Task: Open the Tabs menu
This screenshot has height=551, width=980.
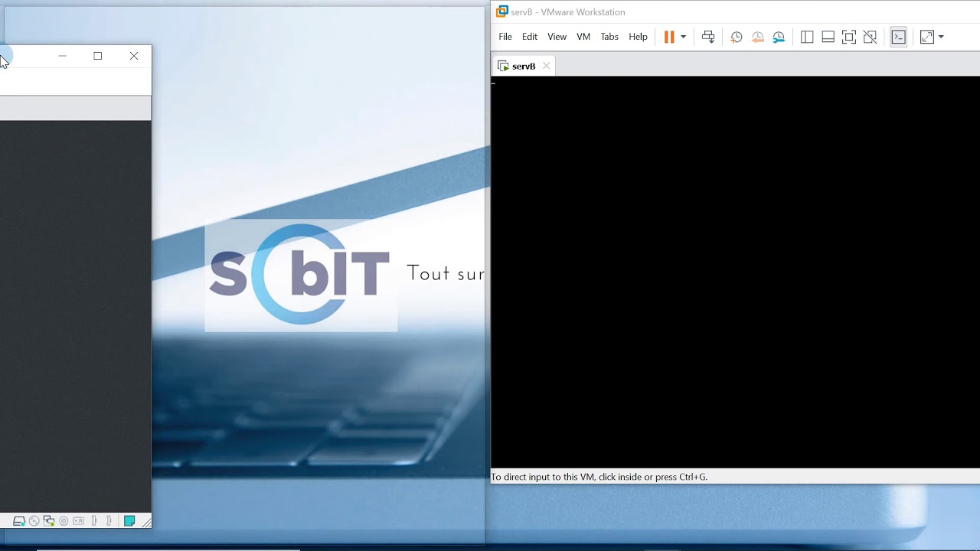Action: pyautogui.click(x=609, y=37)
